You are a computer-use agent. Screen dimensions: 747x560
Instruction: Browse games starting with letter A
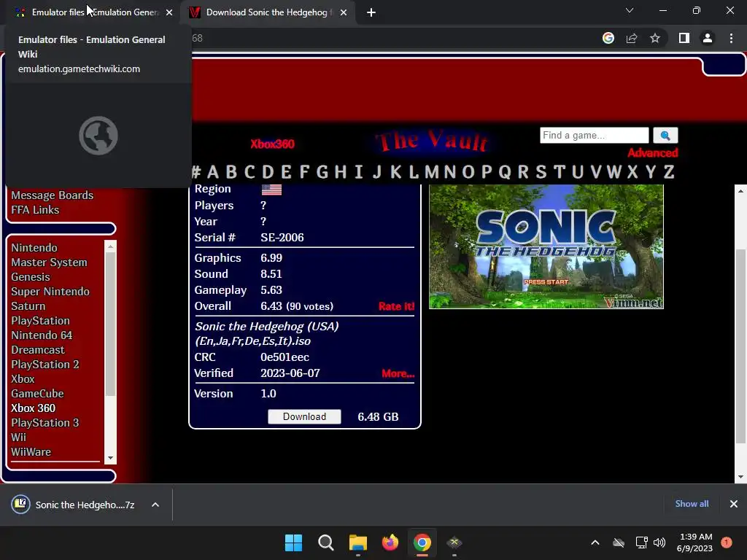213,171
